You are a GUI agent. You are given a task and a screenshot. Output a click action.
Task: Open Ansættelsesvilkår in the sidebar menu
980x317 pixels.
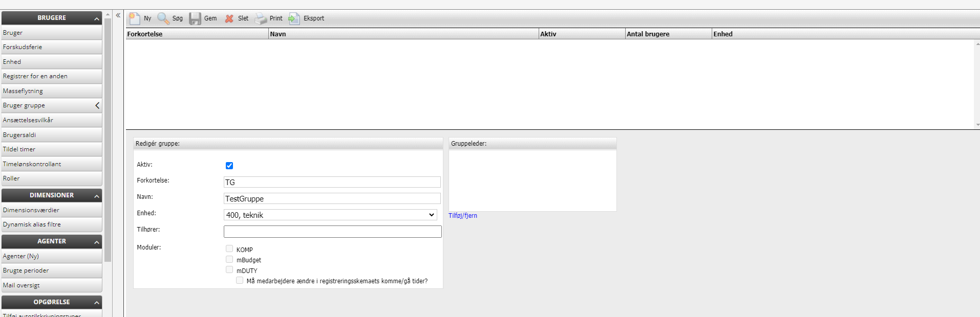[x=28, y=120]
